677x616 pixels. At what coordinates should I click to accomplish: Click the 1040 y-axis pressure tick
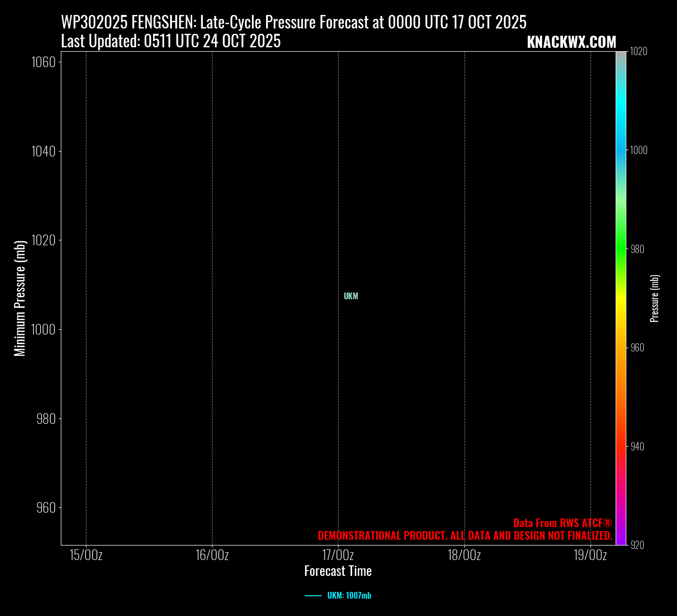tap(43, 152)
